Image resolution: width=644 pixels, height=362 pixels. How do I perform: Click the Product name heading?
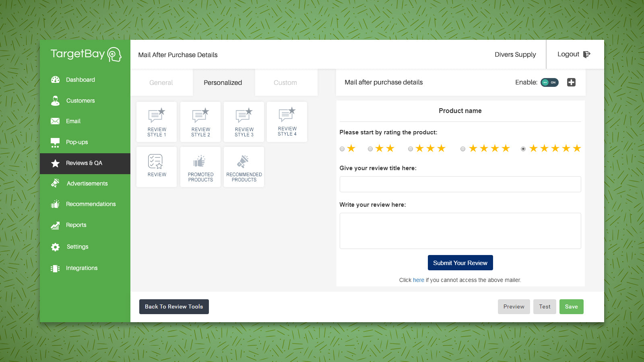point(460,111)
